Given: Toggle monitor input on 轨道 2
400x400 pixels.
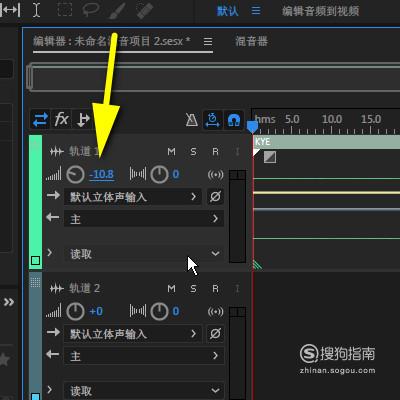Looking at the screenshot, I should click(x=237, y=289).
